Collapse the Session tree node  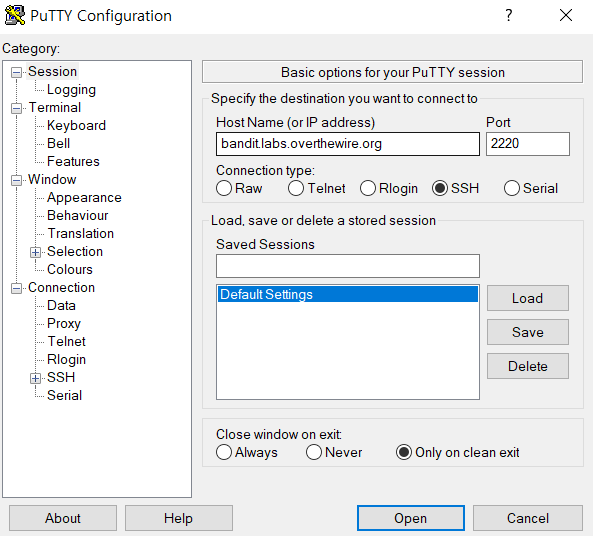coord(16,72)
